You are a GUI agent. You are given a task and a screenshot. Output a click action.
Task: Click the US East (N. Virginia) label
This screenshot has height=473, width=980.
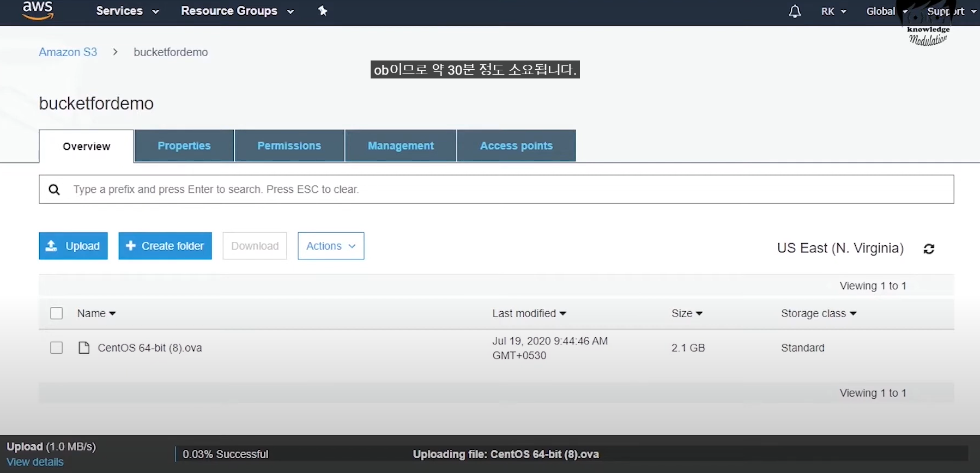coord(840,248)
